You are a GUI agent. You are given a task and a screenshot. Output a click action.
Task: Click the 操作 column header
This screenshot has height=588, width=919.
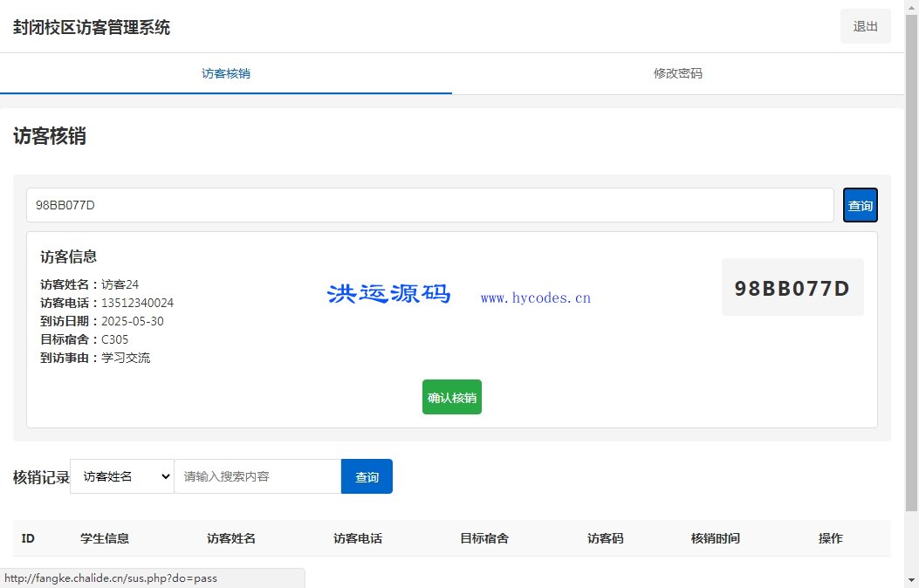[x=829, y=538]
